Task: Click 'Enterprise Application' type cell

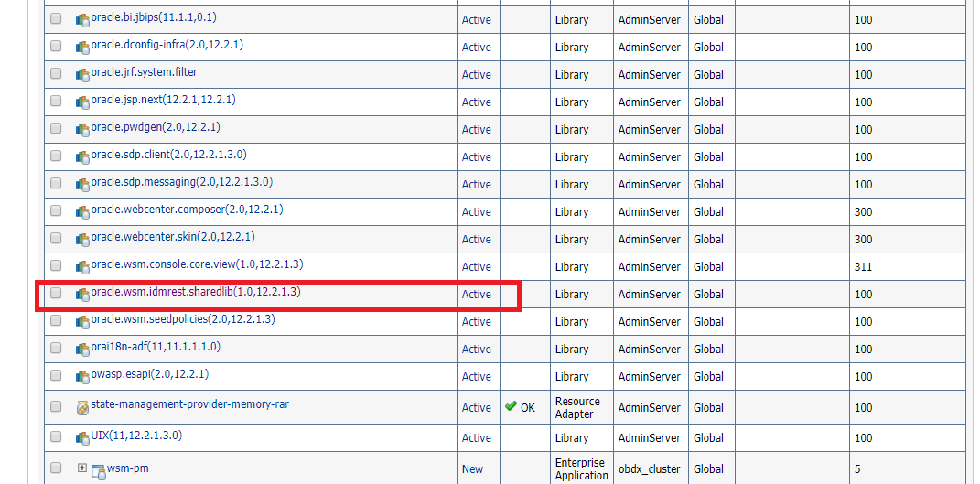Action: (x=582, y=469)
